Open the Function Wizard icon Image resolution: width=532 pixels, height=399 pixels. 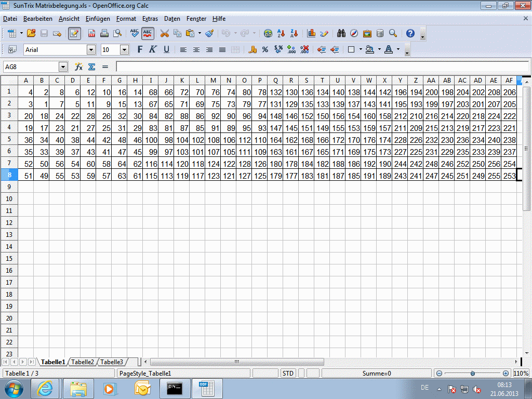pyautogui.click(x=79, y=67)
